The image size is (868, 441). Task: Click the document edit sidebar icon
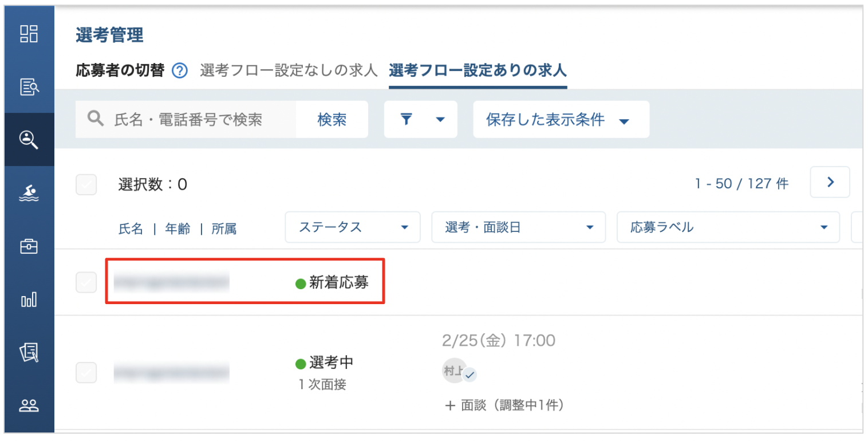[x=29, y=353]
